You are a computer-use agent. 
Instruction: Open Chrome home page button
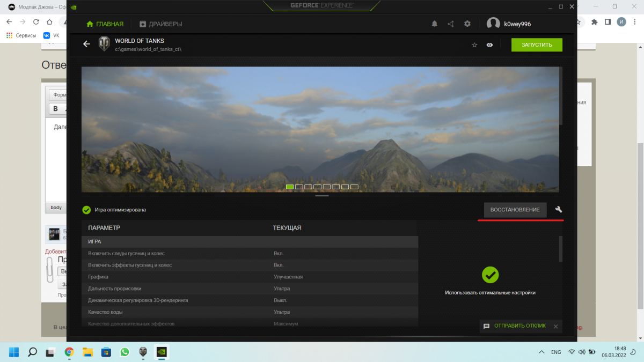tap(49, 22)
